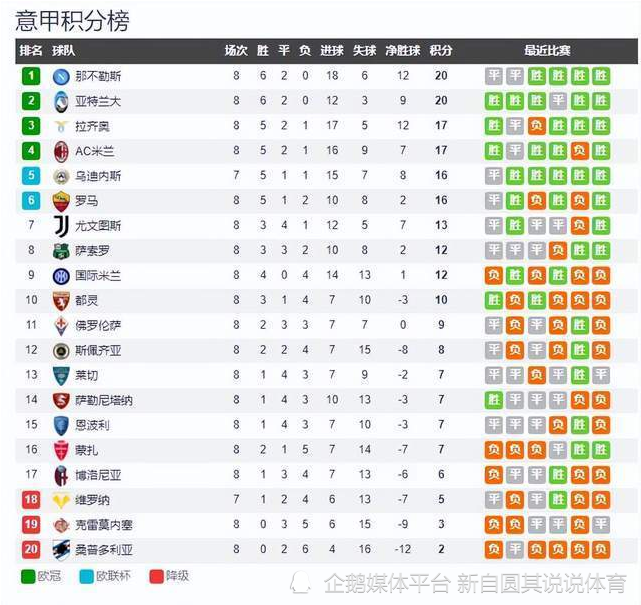Click the Juventus logo icon
The image size is (641, 605).
click(x=61, y=226)
